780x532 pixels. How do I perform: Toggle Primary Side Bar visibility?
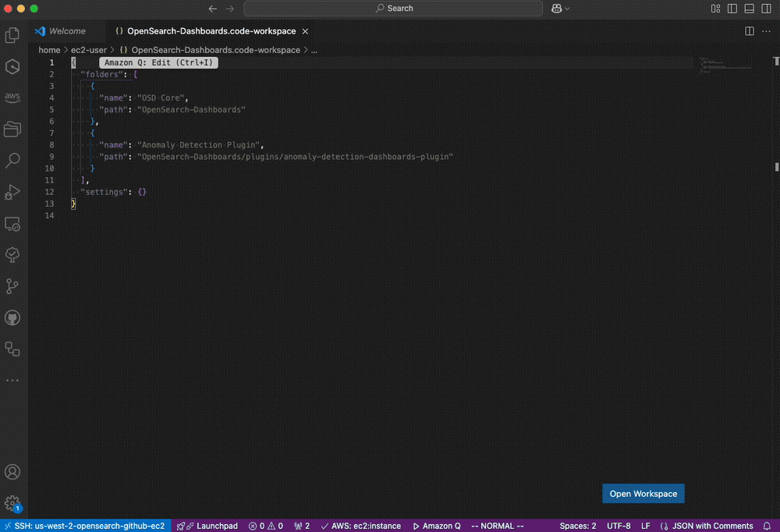(732, 9)
